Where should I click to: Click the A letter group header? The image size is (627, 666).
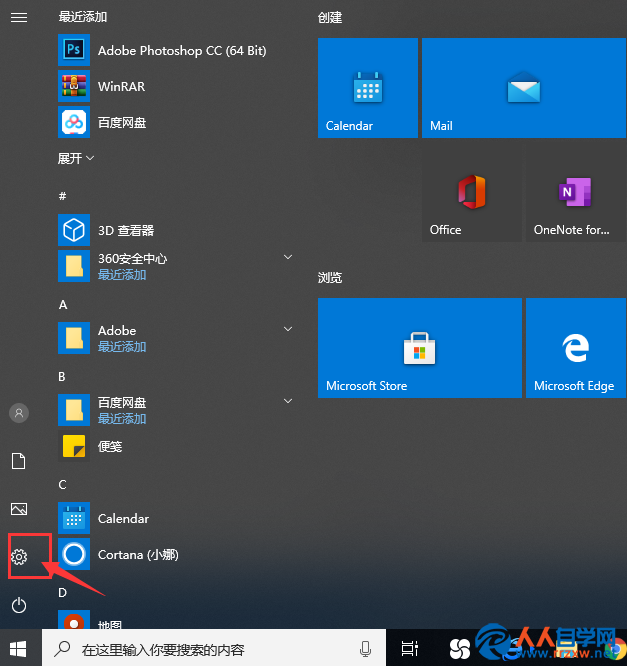click(x=63, y=305)
